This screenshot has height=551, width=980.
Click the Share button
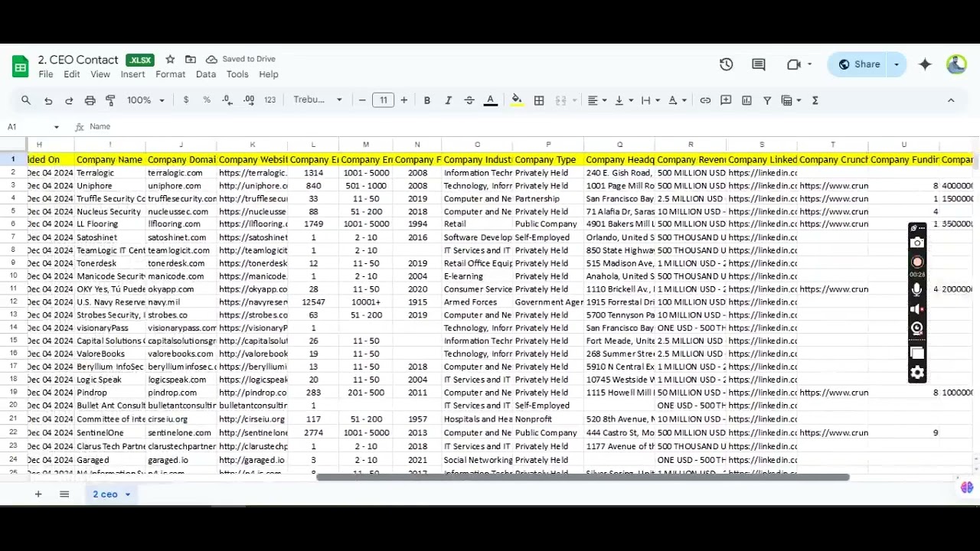coord(859,64)
